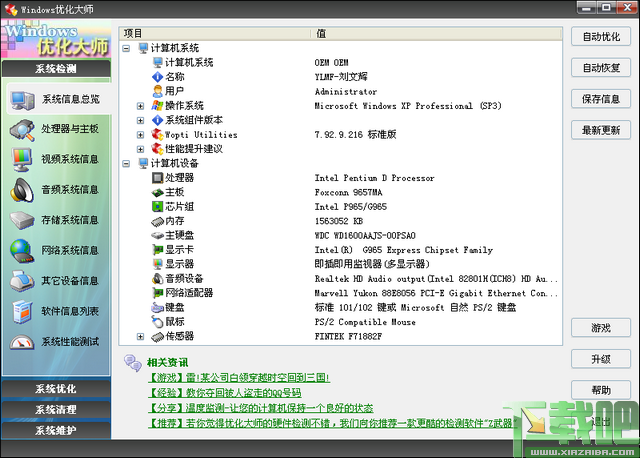Select value FINTEK F71882F

click(348, 336)
